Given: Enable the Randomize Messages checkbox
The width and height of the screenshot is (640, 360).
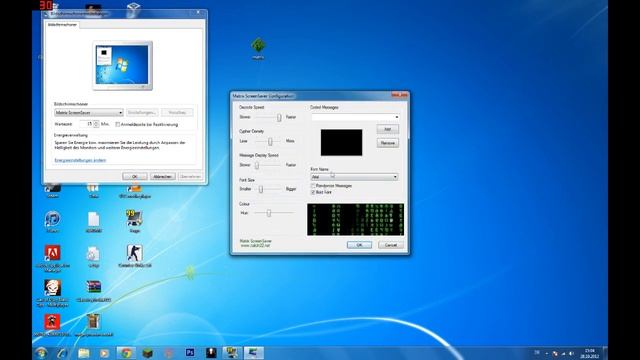Looking at the screenshot, I should pyautogui.click(x=313, y=186).
